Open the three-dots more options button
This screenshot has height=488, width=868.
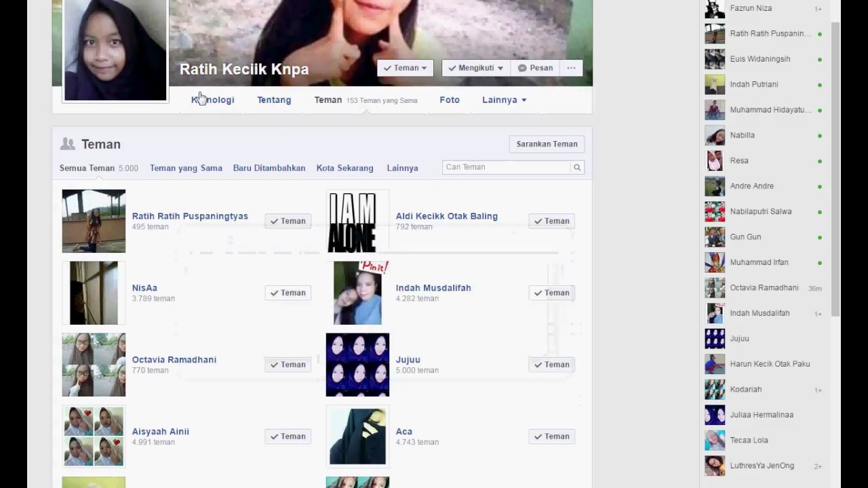point(571,68)
